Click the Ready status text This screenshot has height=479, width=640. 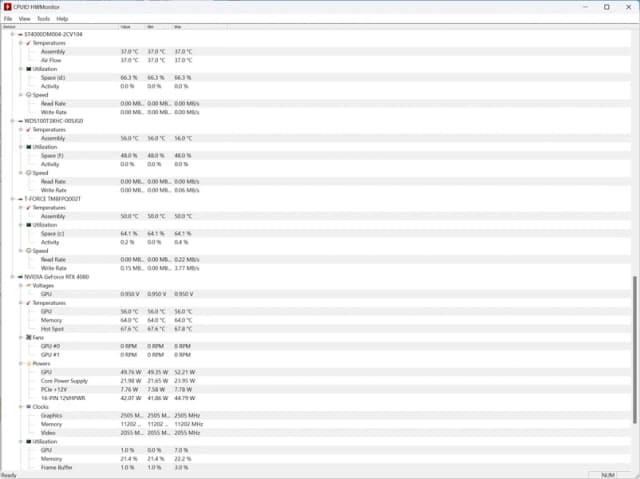(x=9, y=475)
